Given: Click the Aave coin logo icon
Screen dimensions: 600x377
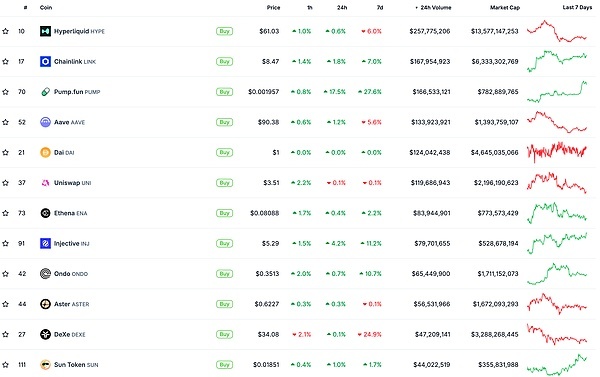Looking at the screenshot, I should [x=45, y=122].
